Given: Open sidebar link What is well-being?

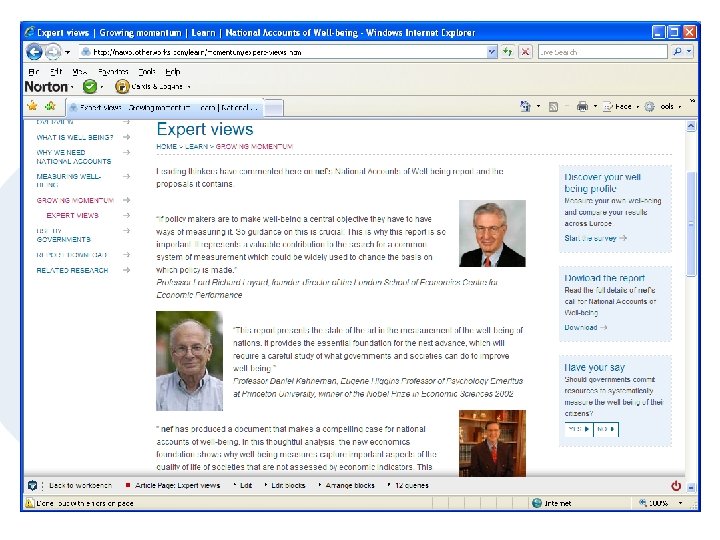Looking at the screenshot, I should 75,137.
